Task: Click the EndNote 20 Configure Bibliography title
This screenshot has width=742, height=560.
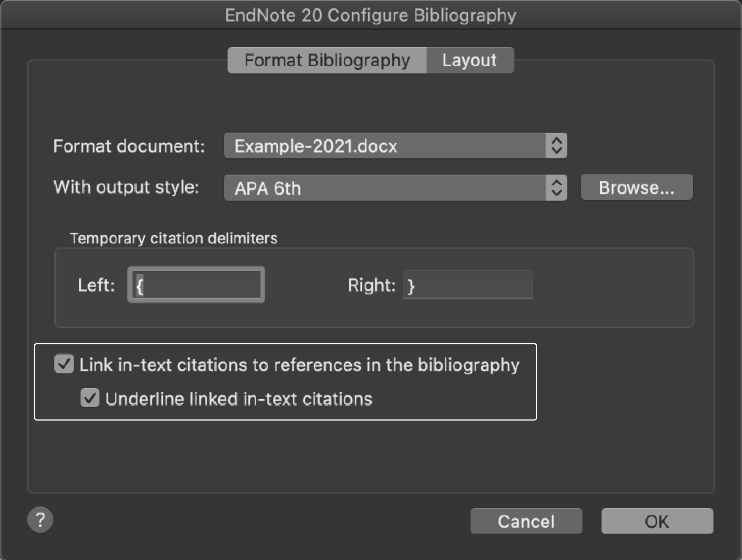Action: [x=371, y=15]
